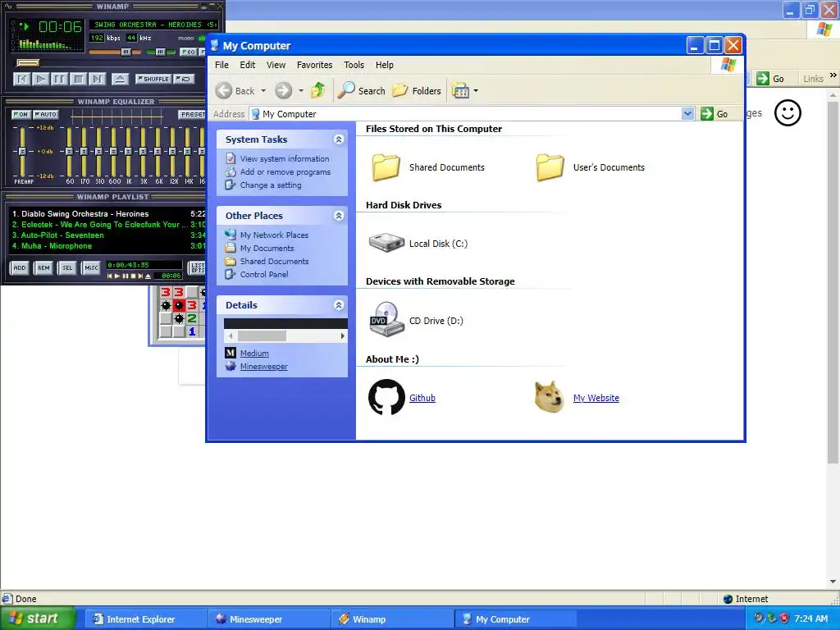Open the Help menu in My Computer
Image resolution: width=840 pixels, height=630 pixels.
click(x=384, y=65)
